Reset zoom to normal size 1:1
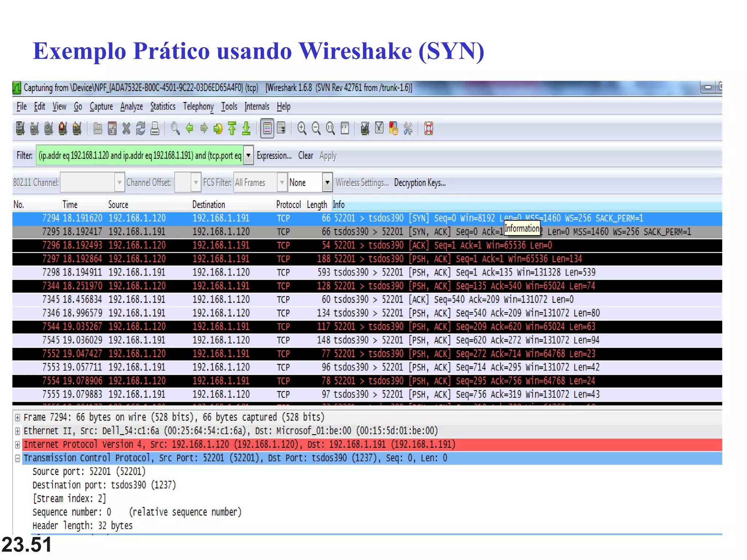747x560 pixels. (x=330, y=128)
